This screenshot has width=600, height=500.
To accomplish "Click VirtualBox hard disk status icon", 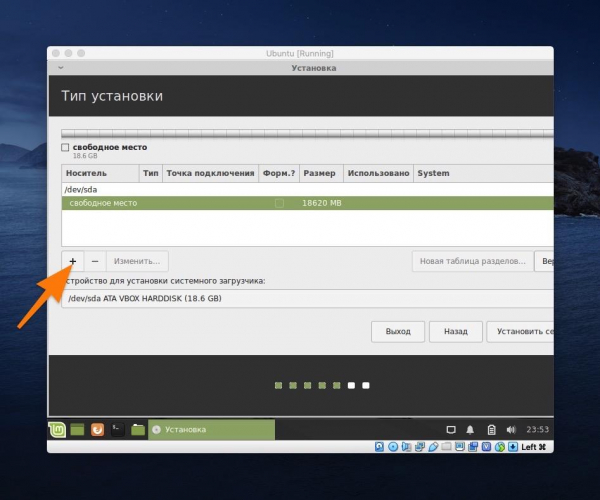I will coord(379,447).
